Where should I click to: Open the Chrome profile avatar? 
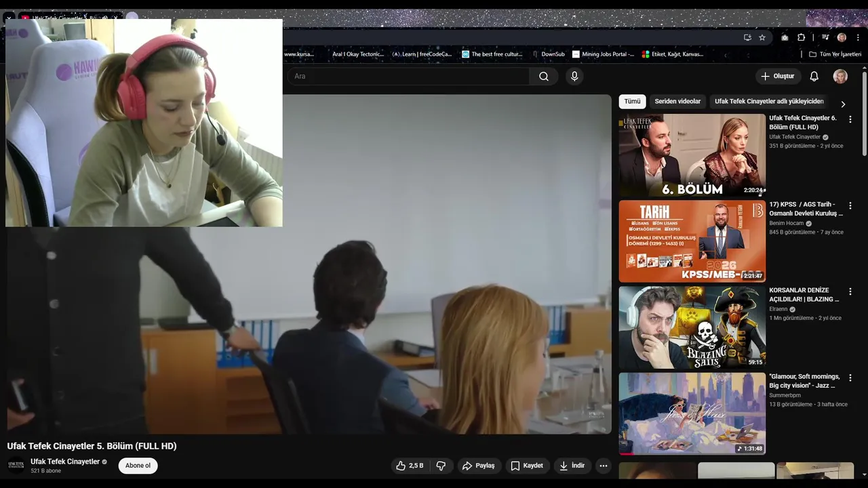click(x=842, y=37)
